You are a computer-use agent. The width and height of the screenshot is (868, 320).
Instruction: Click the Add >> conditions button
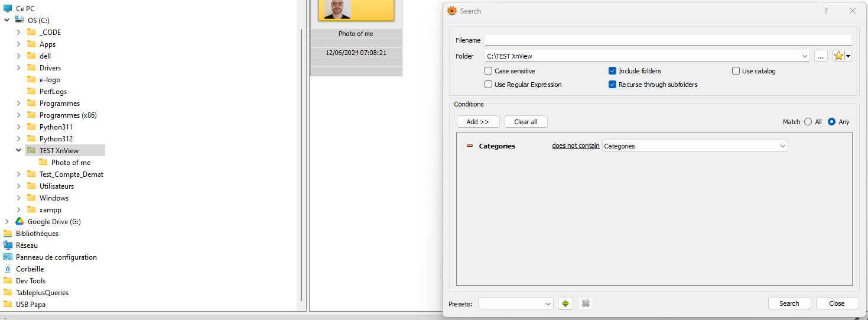tap(478, 122)
